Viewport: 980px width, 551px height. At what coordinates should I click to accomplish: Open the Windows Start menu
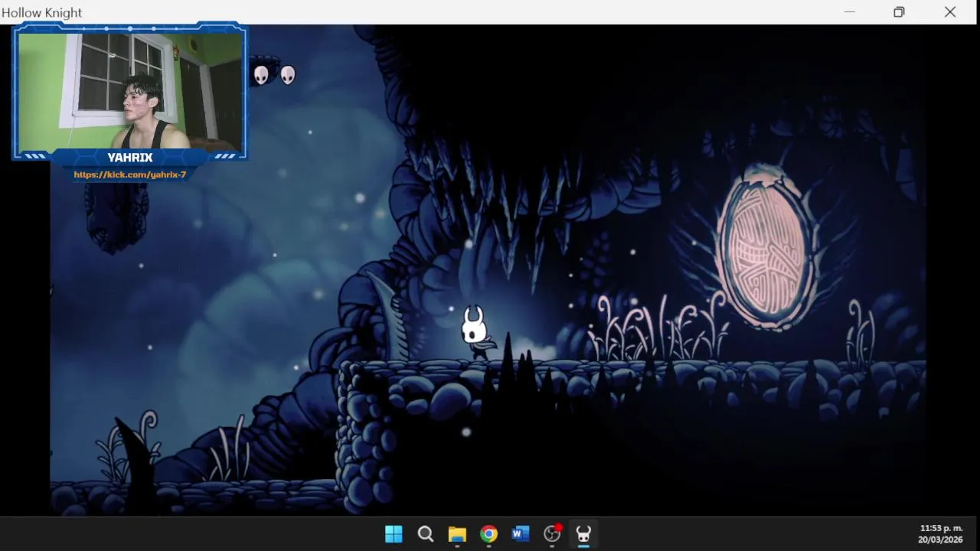394,534
